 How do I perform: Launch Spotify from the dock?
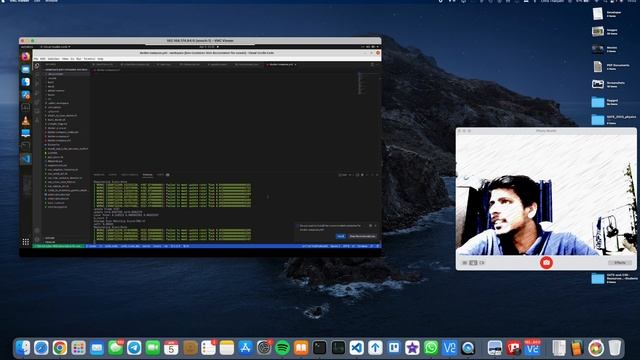tap(282, 348)
